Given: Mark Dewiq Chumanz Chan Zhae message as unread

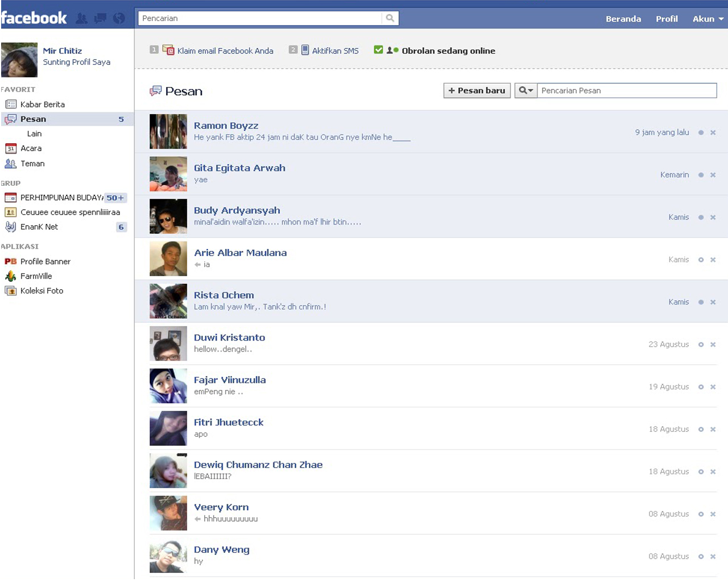Looking at the screenshot, I should pyautogui.click(x=701, y=472).
